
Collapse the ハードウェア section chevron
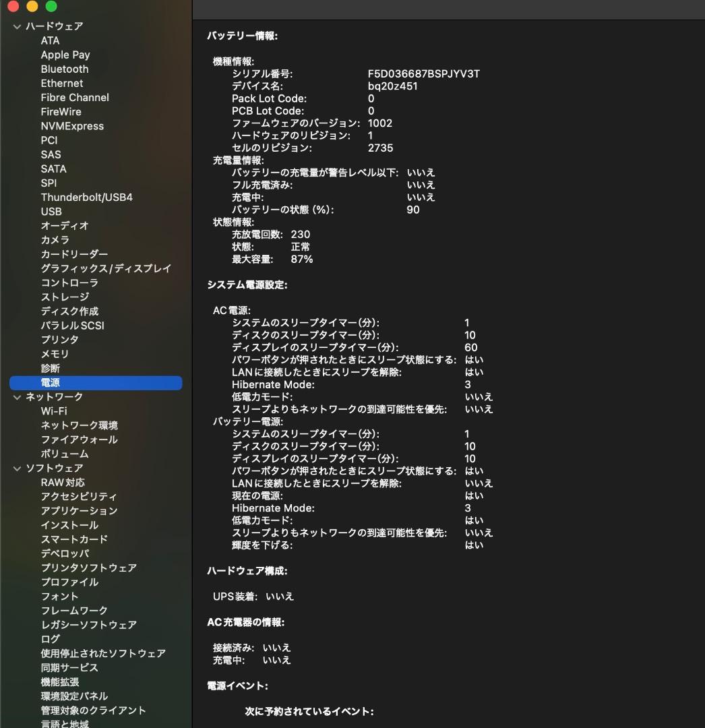coord(17,26)
